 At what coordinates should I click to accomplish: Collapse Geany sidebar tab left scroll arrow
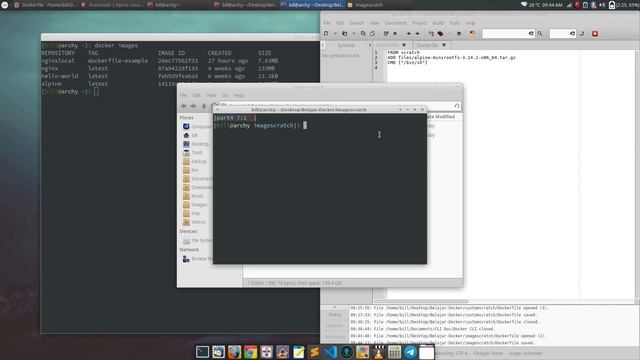point(323,45)
